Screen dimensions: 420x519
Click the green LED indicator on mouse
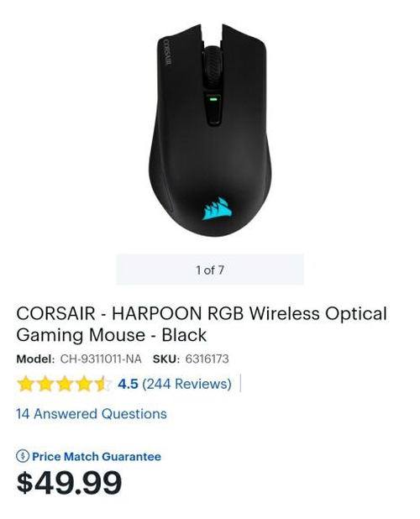click(213, 99)
